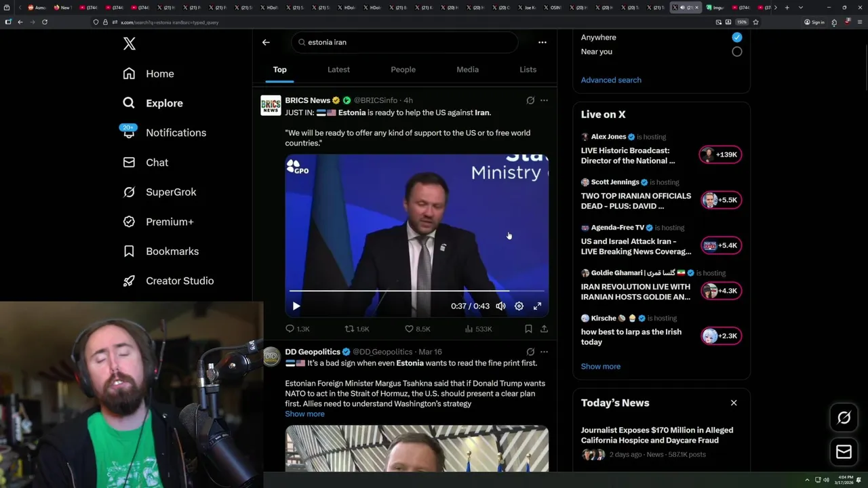Open the Explore section
Image resolution: width=868 pixels, height=488 pixels.
coord(153,103)
